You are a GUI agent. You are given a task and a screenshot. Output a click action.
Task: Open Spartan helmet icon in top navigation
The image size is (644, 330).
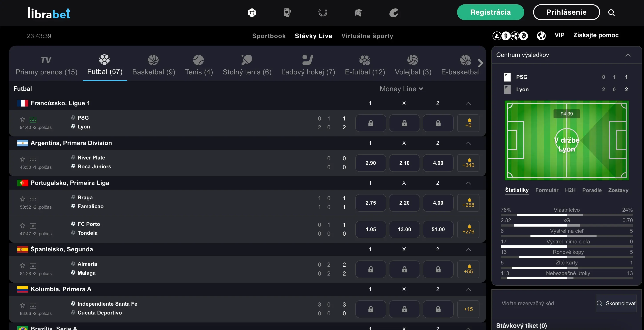click(x=358, y=12)
